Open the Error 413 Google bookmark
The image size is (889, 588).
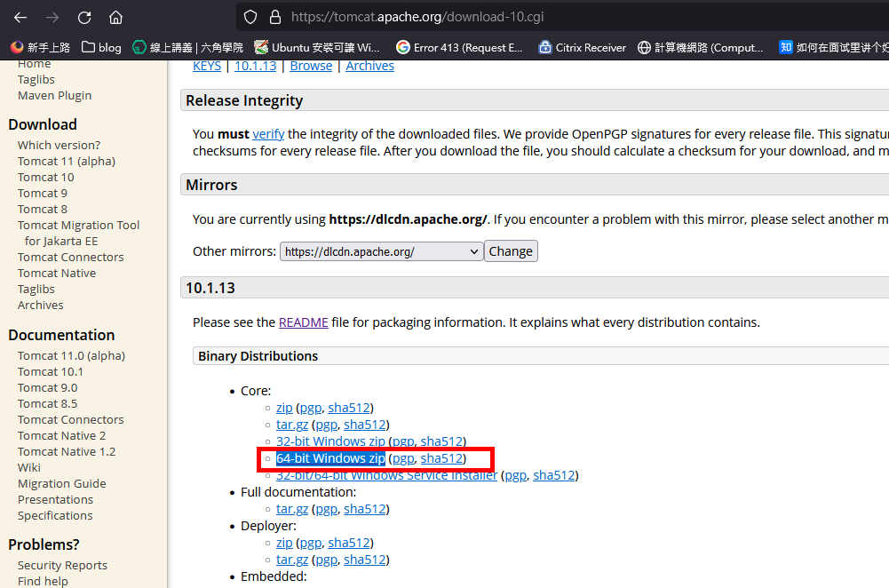459,48
